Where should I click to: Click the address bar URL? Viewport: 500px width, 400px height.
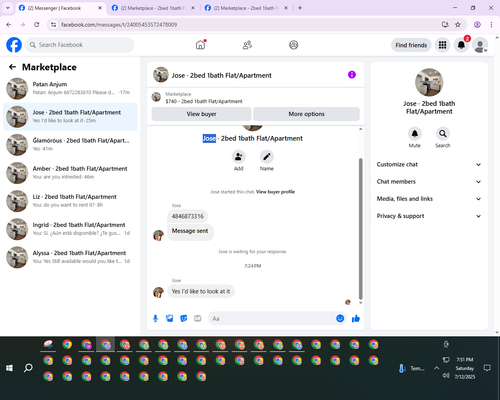click(x=119, y=25)
